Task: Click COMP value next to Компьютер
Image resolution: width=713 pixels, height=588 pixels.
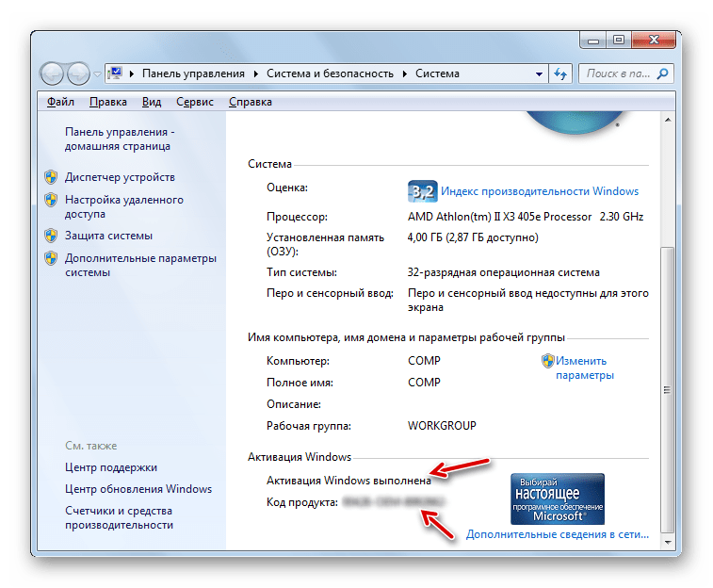Action: 424,361
